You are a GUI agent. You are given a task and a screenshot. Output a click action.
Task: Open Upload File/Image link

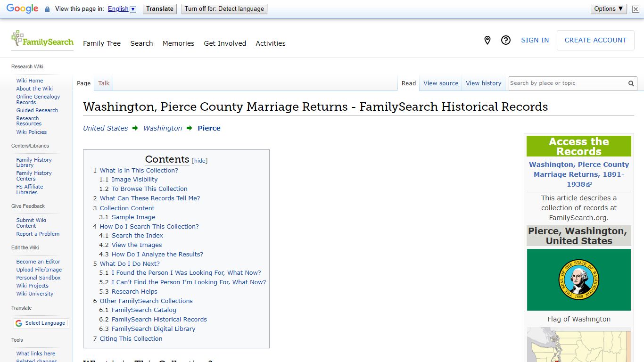39,270
